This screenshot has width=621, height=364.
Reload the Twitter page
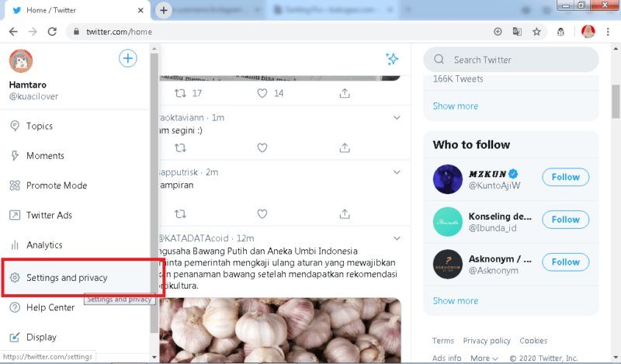[x=52, y=32]
